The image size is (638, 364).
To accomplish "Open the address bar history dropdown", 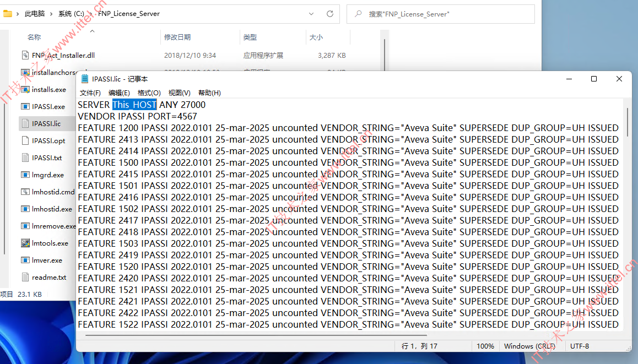I will tap(311, 14).
